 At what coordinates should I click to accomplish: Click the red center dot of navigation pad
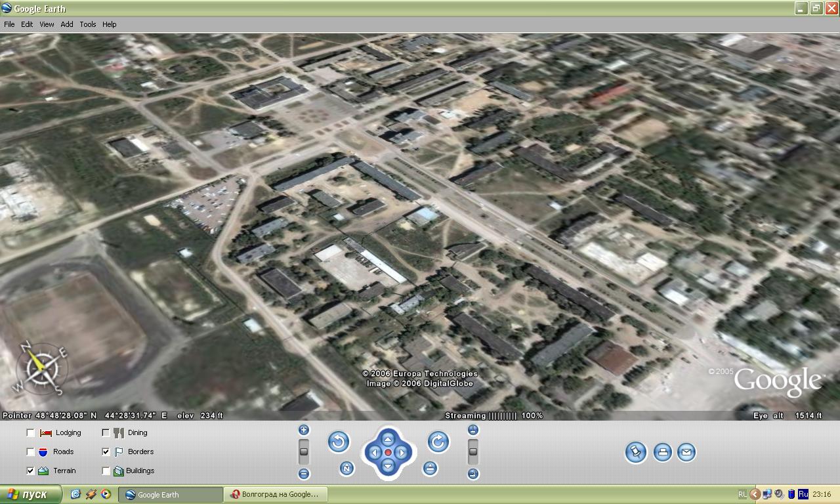tap(388, 452)
